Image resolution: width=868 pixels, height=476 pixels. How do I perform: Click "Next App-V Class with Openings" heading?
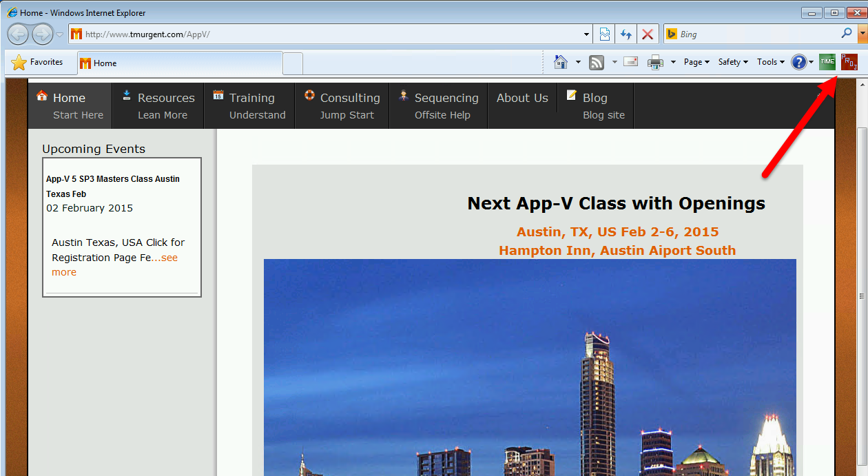617,203
